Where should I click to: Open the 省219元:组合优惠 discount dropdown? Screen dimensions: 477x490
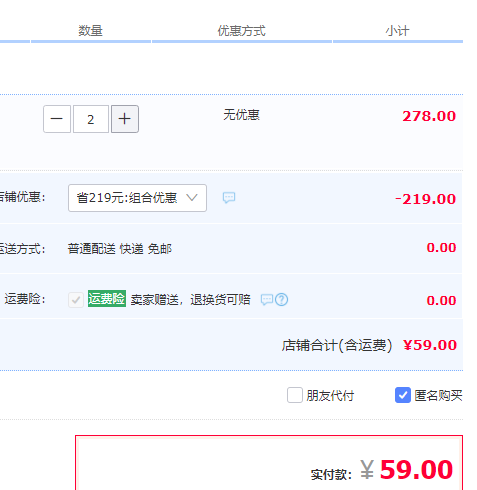coord(137,198)
